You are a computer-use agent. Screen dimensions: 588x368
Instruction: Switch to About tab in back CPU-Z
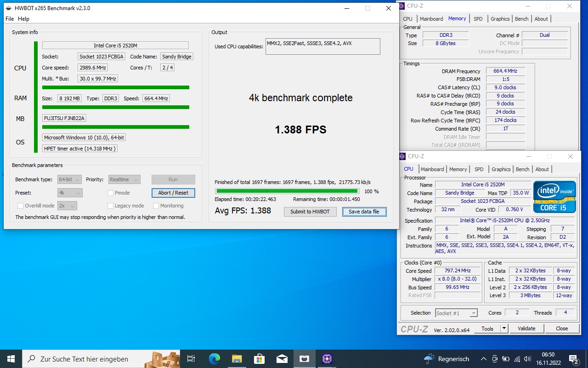click(x=541, y=19)
